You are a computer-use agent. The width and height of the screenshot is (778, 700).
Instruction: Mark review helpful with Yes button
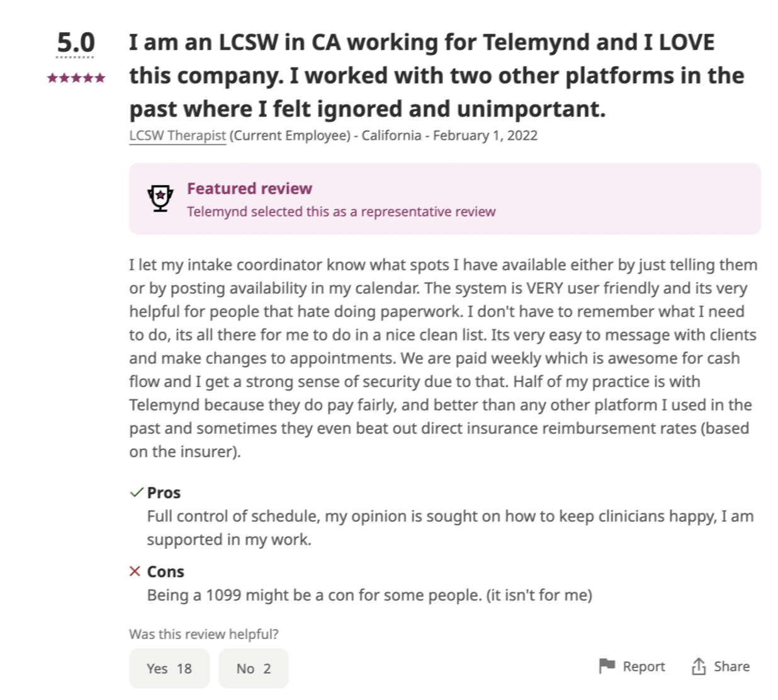(x=169, y=669)
